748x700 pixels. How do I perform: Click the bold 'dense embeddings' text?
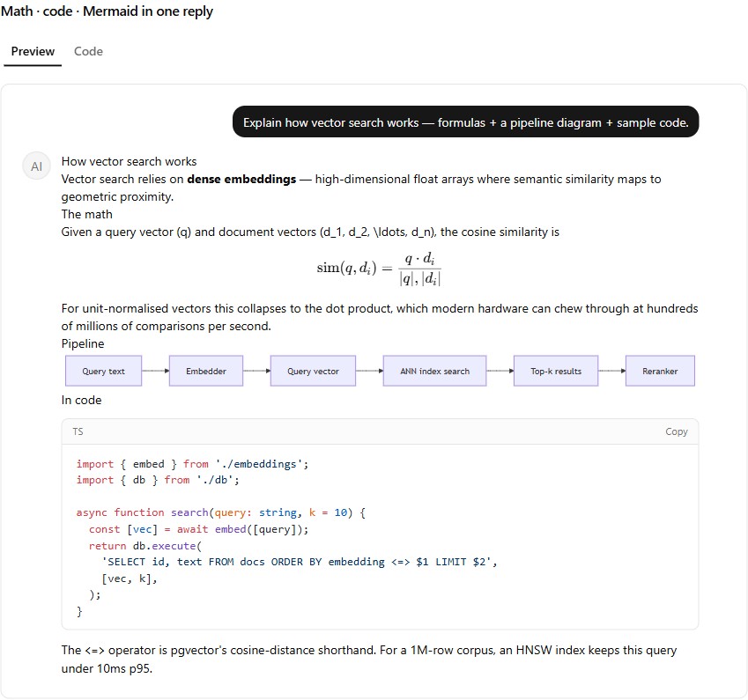point(241,180)
